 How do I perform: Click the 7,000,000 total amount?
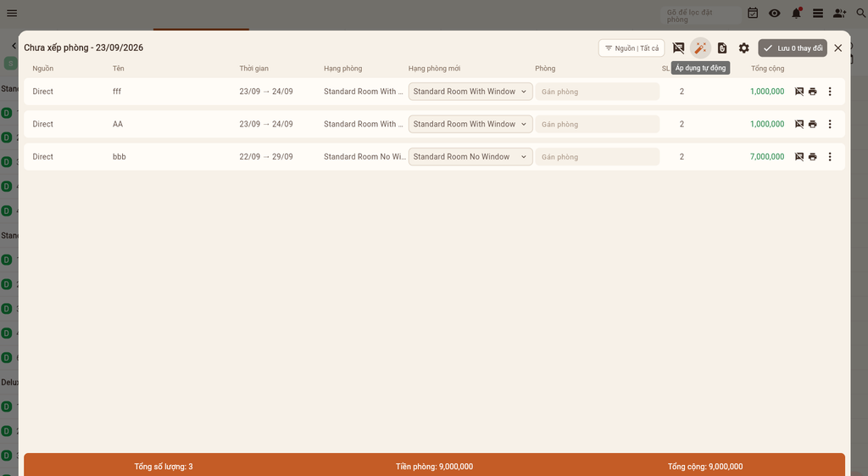767,157
